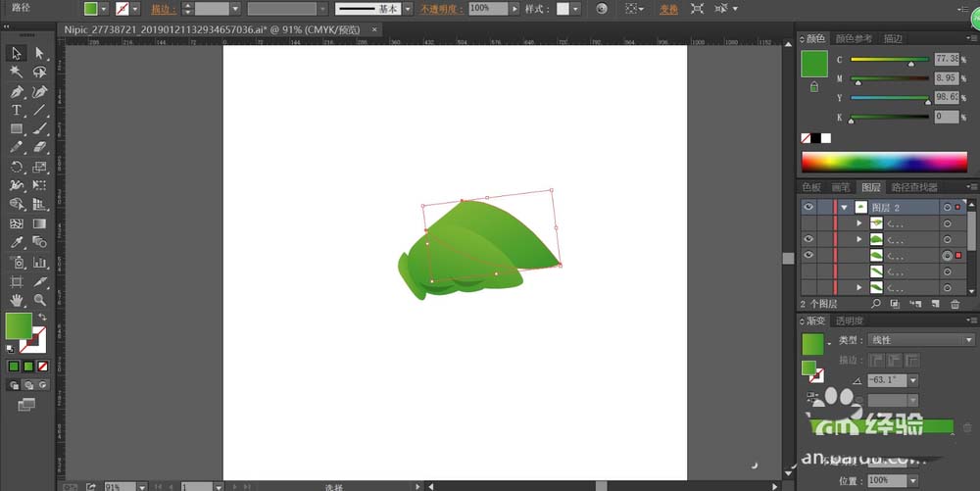
Task: Set Draw Behind mode in toolbox
Action: [x=28, y=385]
